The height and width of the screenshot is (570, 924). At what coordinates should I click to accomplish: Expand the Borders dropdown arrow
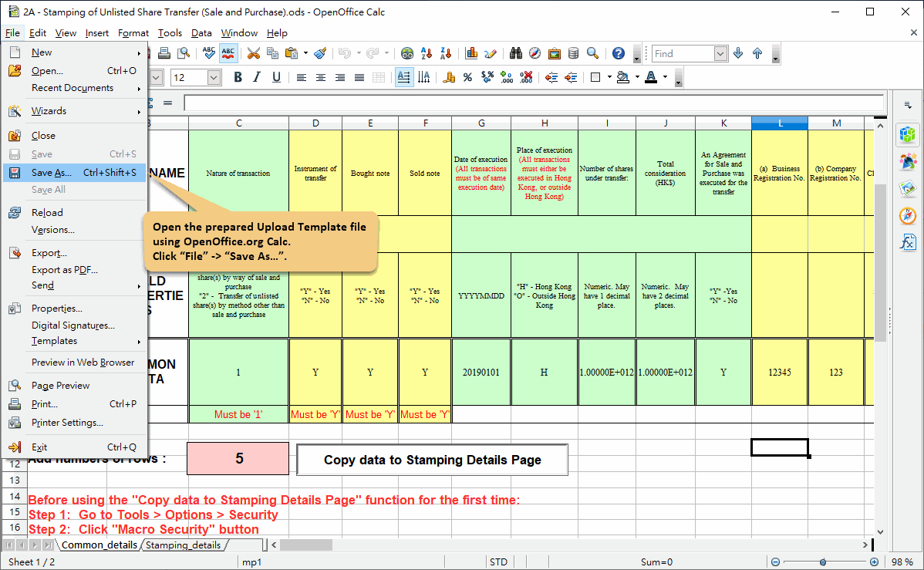pyautogui.click(x=609, y=77)
